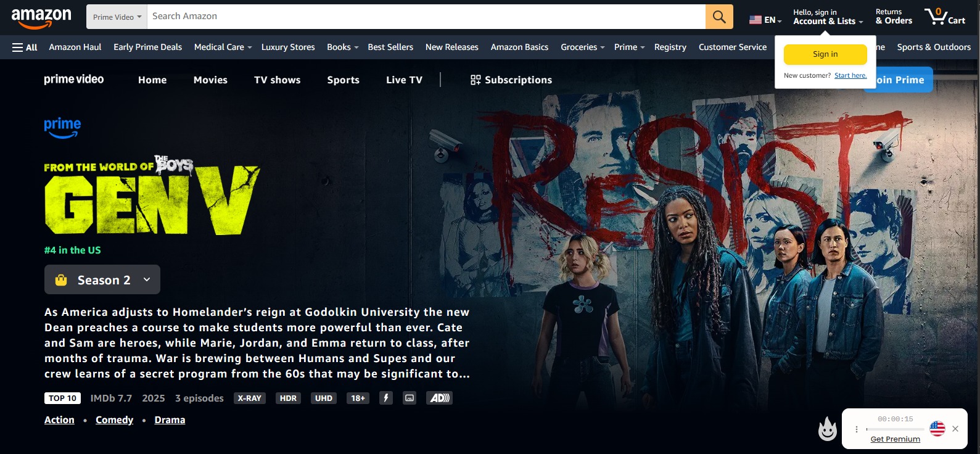Open the Action genre link

coord(59,420)
